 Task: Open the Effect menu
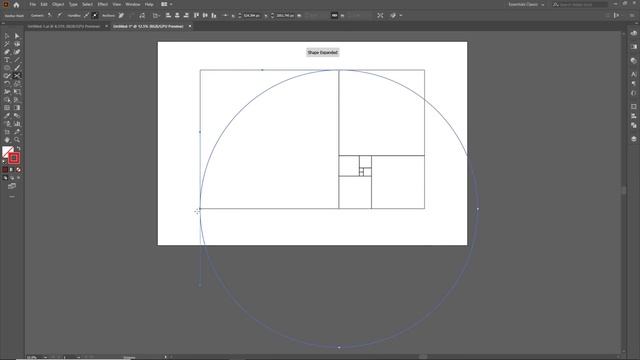click(x=102, y=4)
